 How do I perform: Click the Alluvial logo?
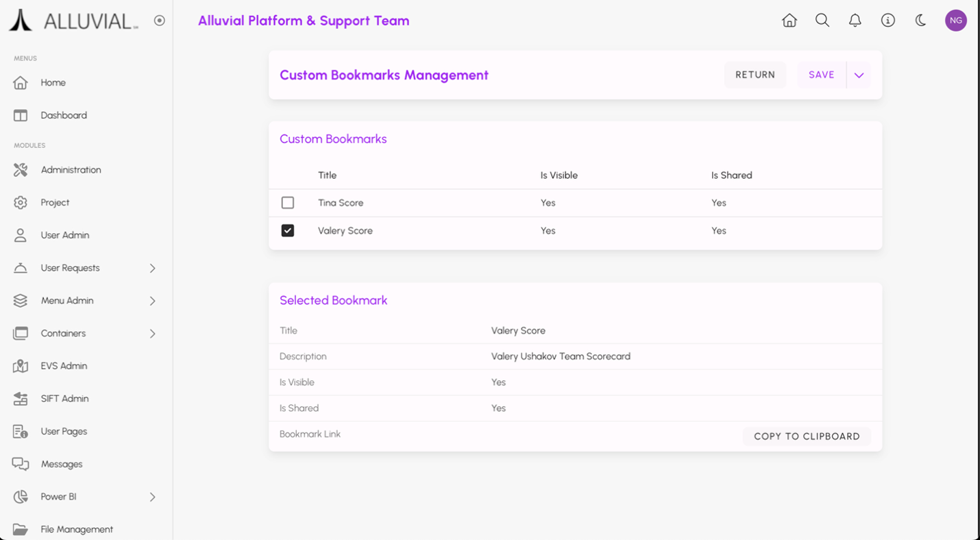73,21
